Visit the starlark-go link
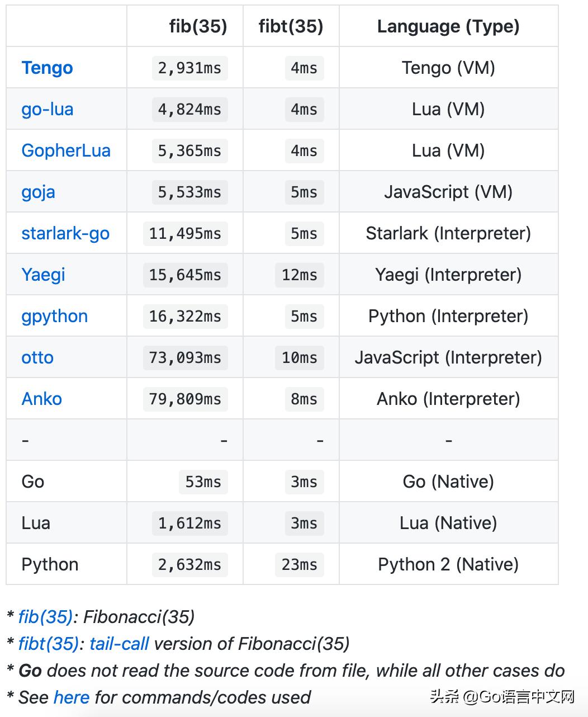Viewport: 588px width, 717px height. 65,233
